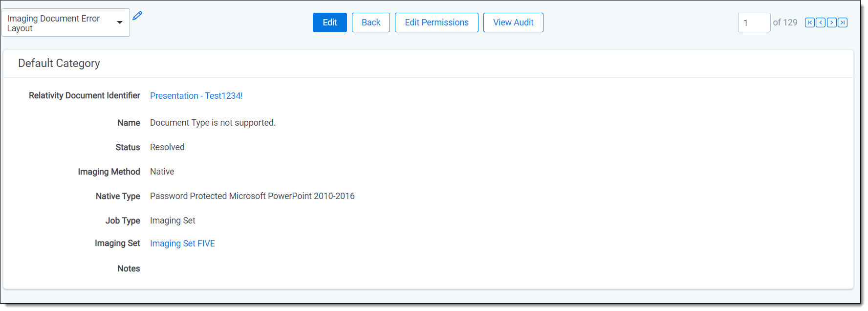Click the Notes field label
This screenshot has width=868, height=311.
[129, 268]
